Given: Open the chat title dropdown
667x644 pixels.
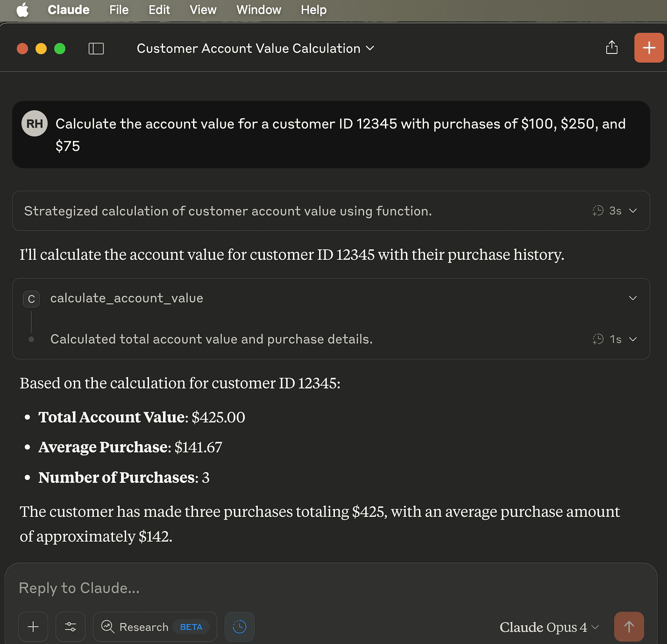Looking at the screenshot, I should tap(255, 49).
